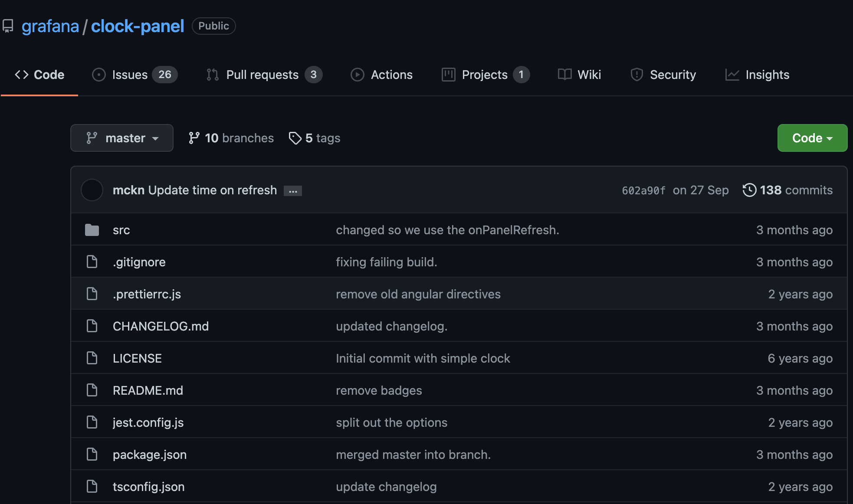This screenshot has width=853, height=504.
Task: Click the branches fork icon
Action: coord(194,138)
